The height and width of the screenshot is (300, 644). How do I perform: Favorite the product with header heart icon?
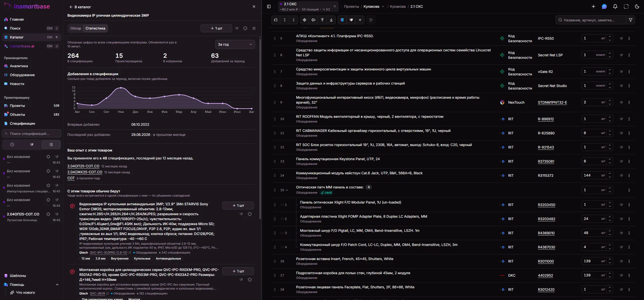[x=236, y=28]
